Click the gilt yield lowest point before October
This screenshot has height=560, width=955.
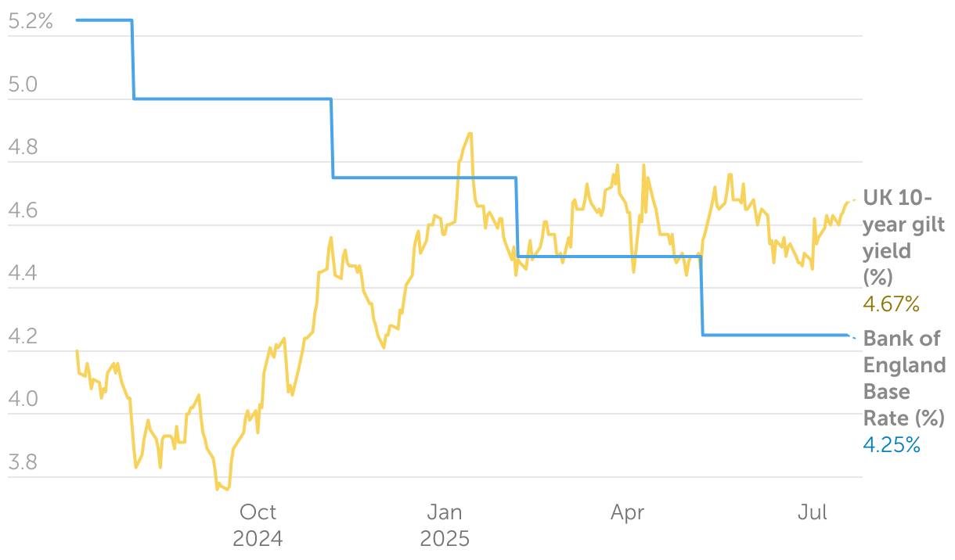click(x=218, y=490)
